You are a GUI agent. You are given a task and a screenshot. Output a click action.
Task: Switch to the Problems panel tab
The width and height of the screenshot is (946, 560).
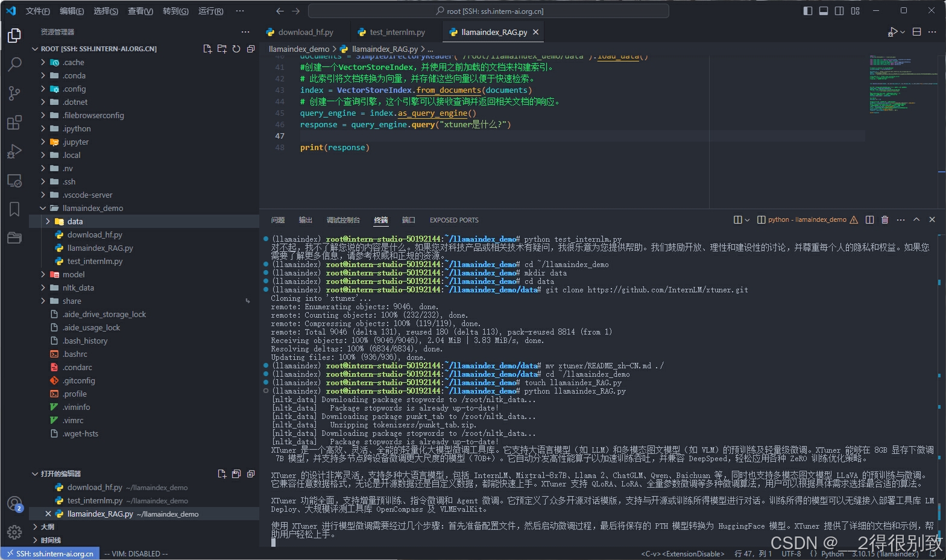coord(278,220)
